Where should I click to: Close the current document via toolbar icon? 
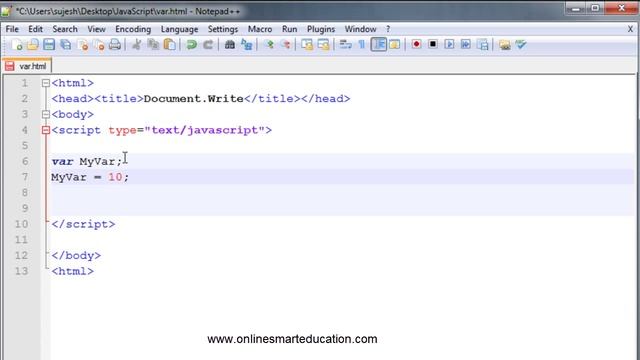coord(82,44)
